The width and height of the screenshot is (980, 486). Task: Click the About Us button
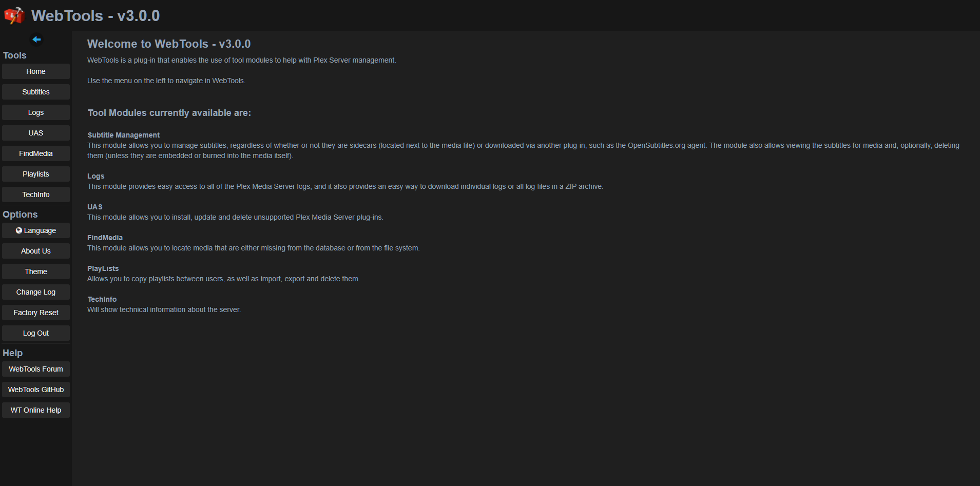(36, 251)
